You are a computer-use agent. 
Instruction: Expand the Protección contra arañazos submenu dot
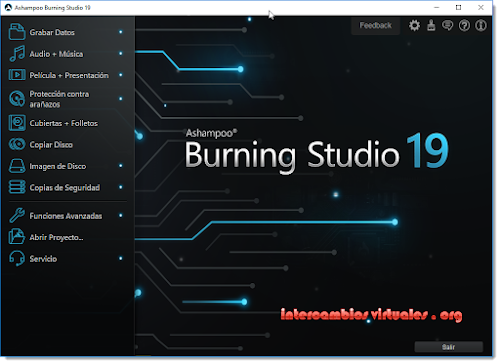click(x=121, y=99)
